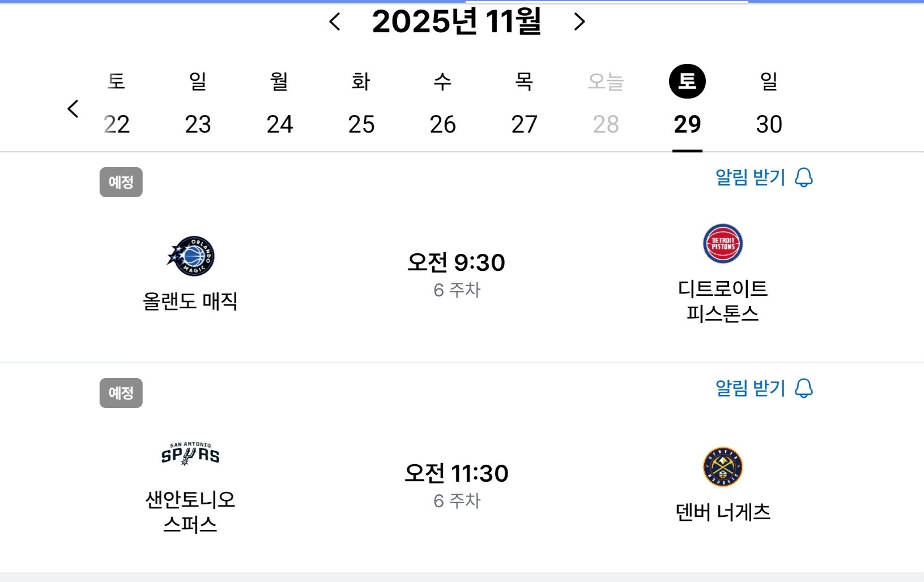
Task: Open the 오전 9:30 game details
Action: [456, 263]
